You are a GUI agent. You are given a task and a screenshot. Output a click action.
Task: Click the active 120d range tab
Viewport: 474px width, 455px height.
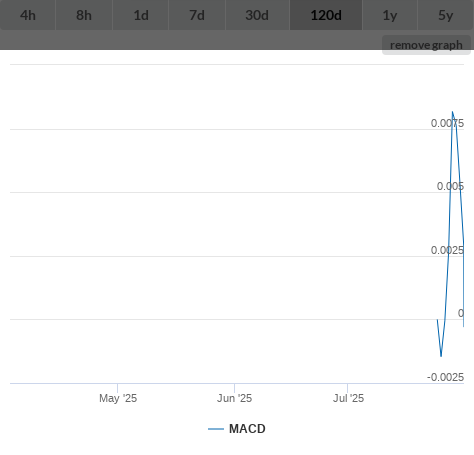click(x=326, y=15)
